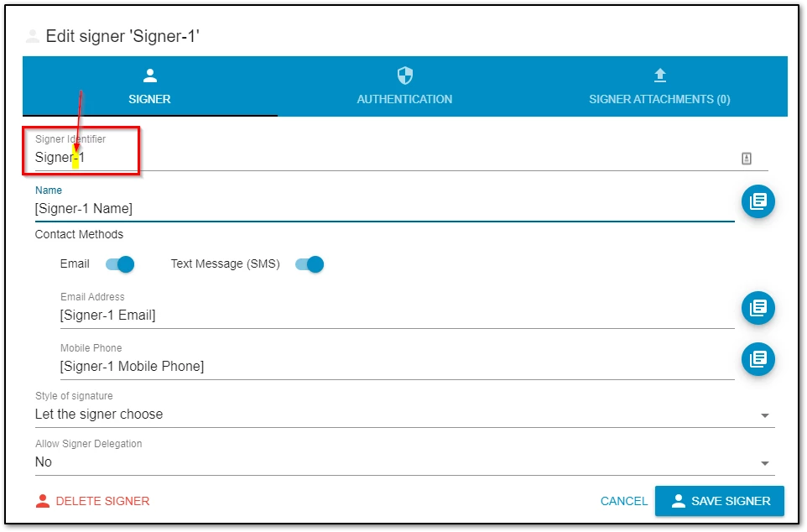Click the Delete Signer button
The height and width of the screenshot is (532, 807).
92,501
